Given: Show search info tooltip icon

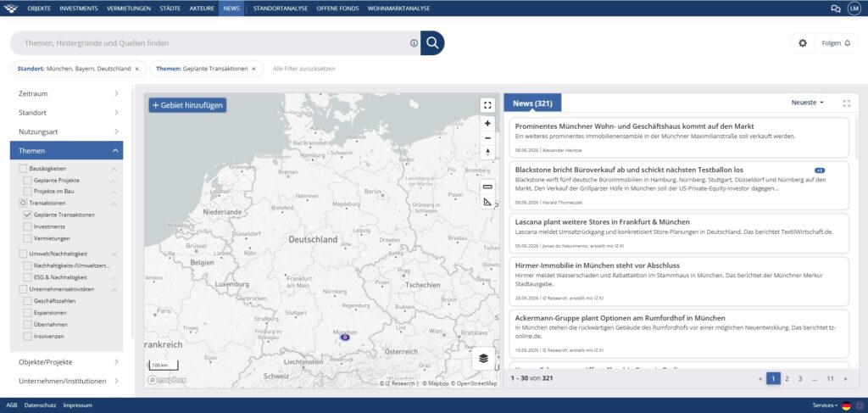Looking at the screenshot, I should click(x=414, y=43).
